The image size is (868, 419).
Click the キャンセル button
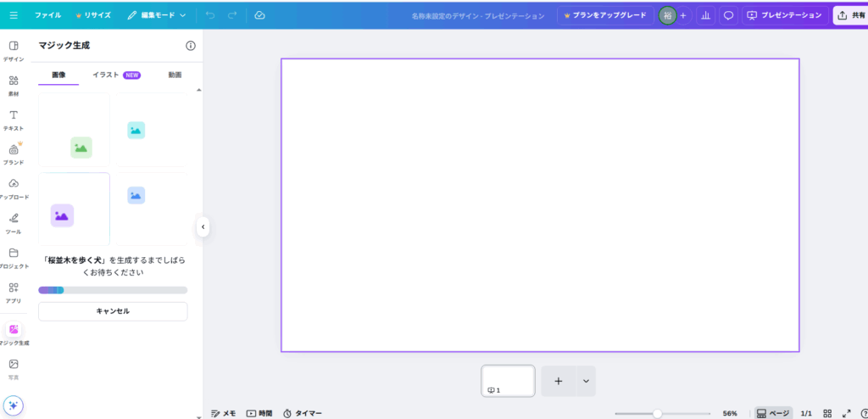coord(113,311)
